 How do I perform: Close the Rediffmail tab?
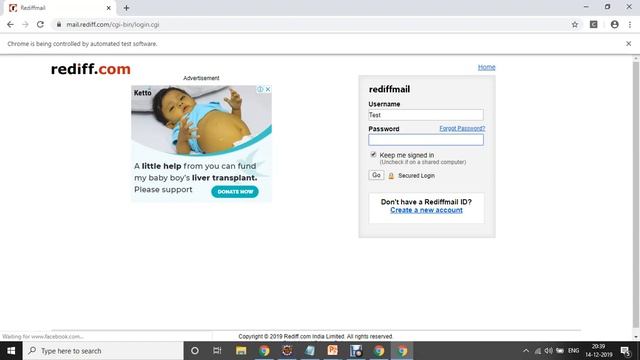[x=109, y=8]
